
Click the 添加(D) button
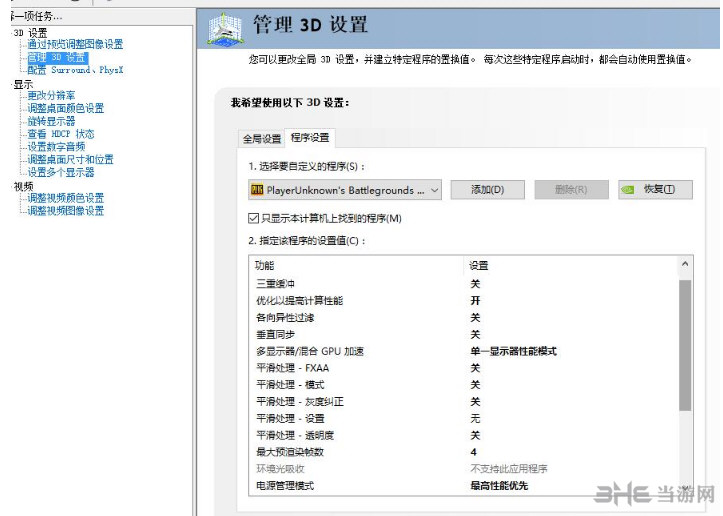(x=487, y=190)
